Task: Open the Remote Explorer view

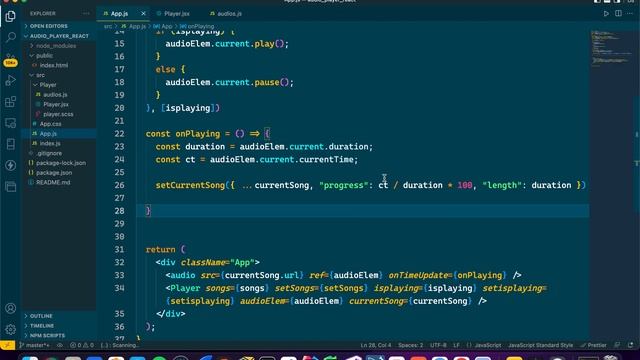Action: point(11,123)
